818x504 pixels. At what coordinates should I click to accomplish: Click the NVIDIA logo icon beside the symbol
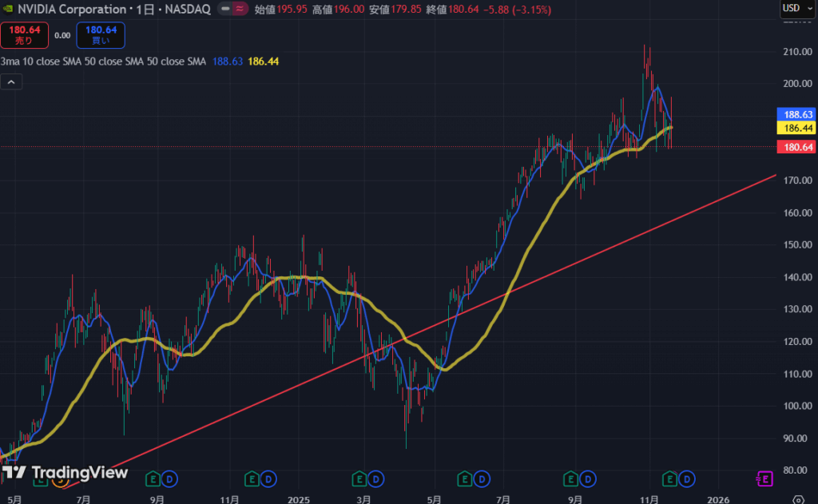coord(8,8)
